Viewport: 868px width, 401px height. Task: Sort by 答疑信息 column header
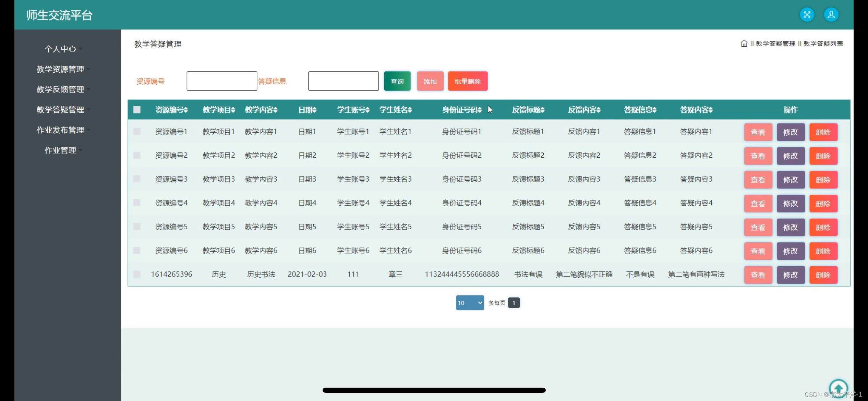(640, 110)
